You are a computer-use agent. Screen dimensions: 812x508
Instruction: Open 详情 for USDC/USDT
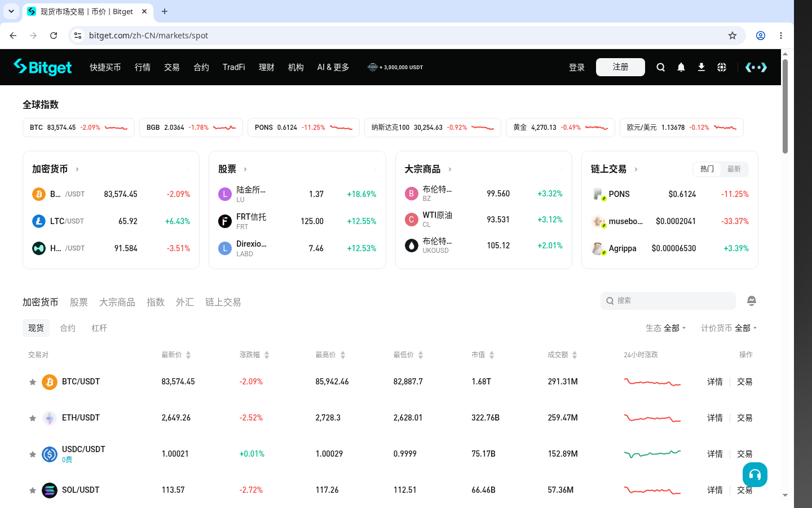[715, 454]
